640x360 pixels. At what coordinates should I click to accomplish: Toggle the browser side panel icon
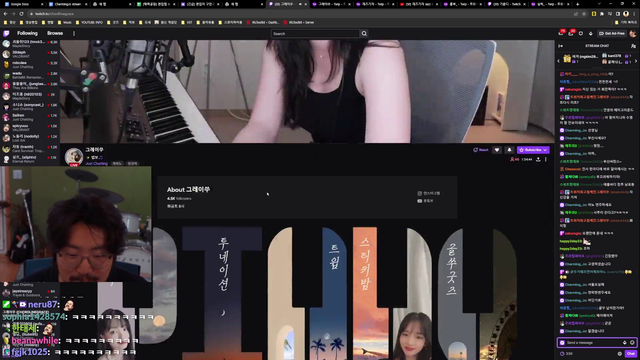click(618, 13)
